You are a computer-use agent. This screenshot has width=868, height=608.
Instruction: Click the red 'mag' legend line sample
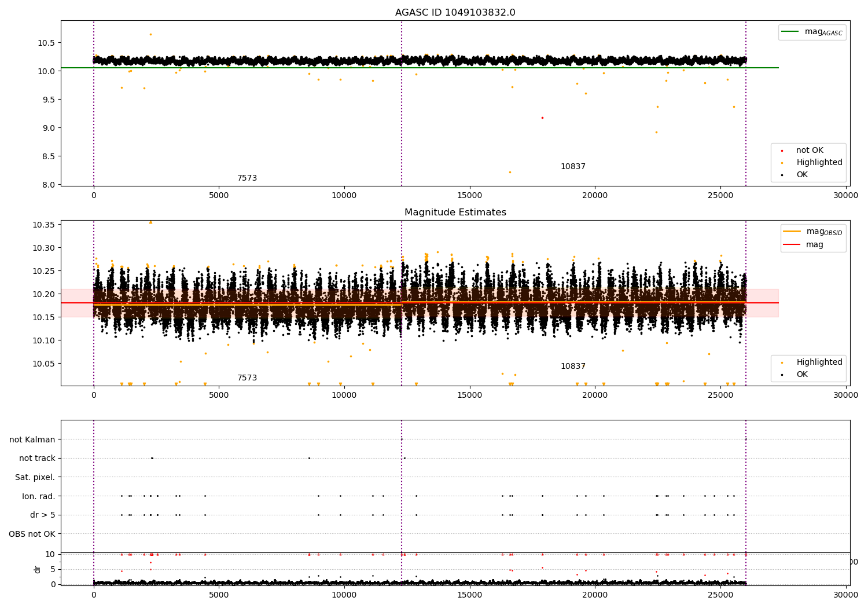point(792,244)
